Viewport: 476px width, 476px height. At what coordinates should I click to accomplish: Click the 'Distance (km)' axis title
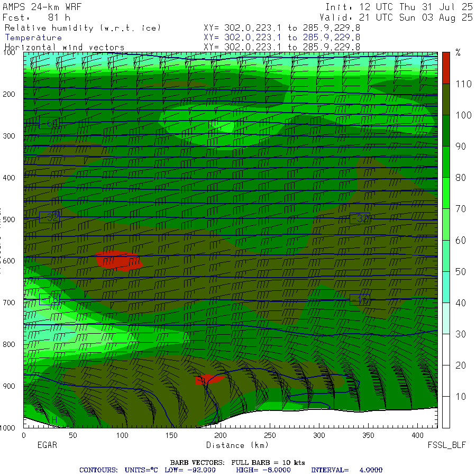237,445
